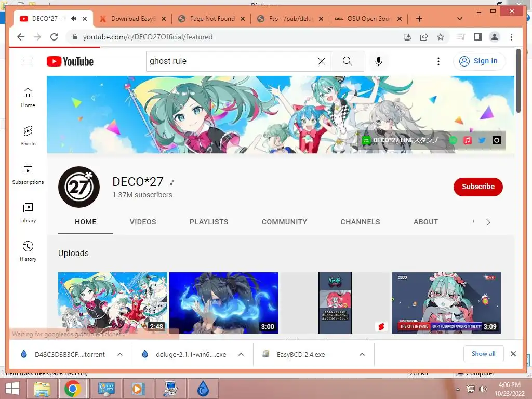Show more channel tabs with right chevron

click(488, 222)
